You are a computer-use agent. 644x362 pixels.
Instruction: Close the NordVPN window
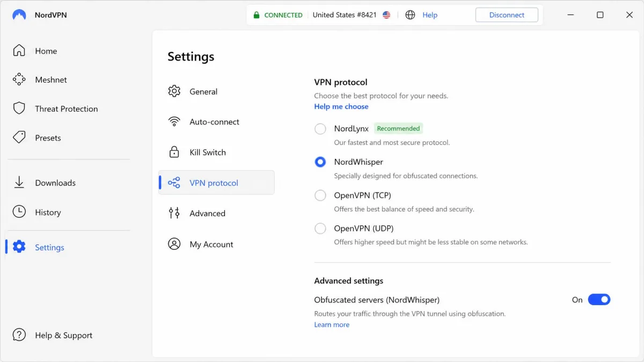tap(630, 15)
